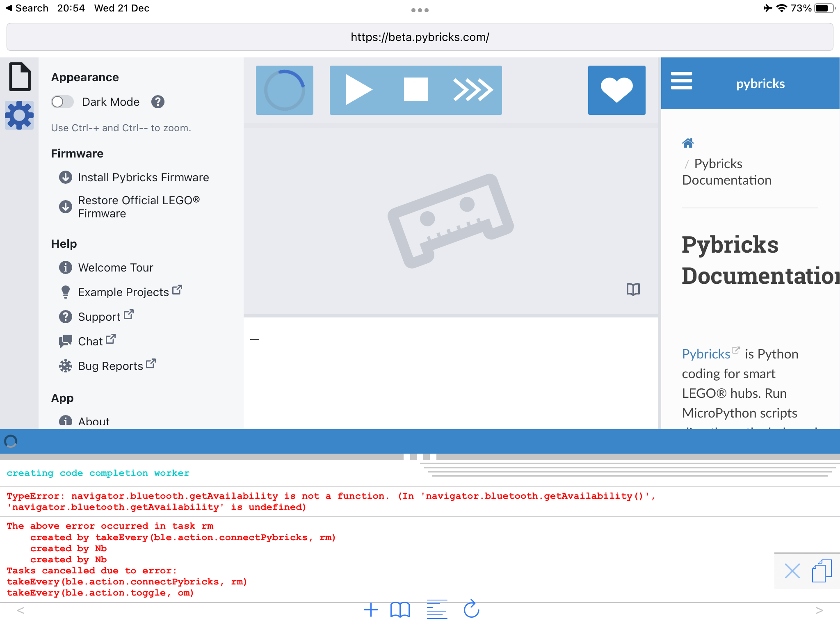Run the program with the Play button
Screen dimensions: 840x630
(359, 89)
